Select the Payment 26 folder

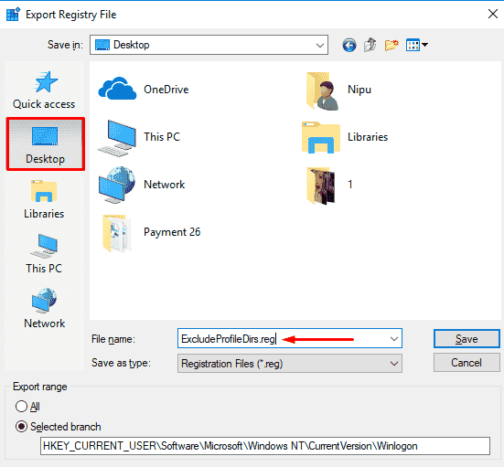[151, 233]
